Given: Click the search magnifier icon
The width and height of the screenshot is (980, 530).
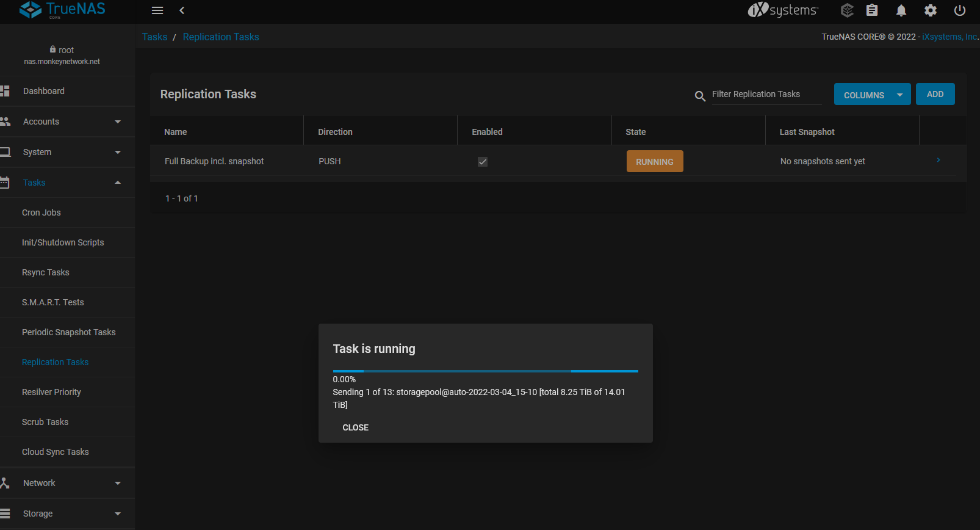Looking at the screenshot, I should click(x=700, y=96).
